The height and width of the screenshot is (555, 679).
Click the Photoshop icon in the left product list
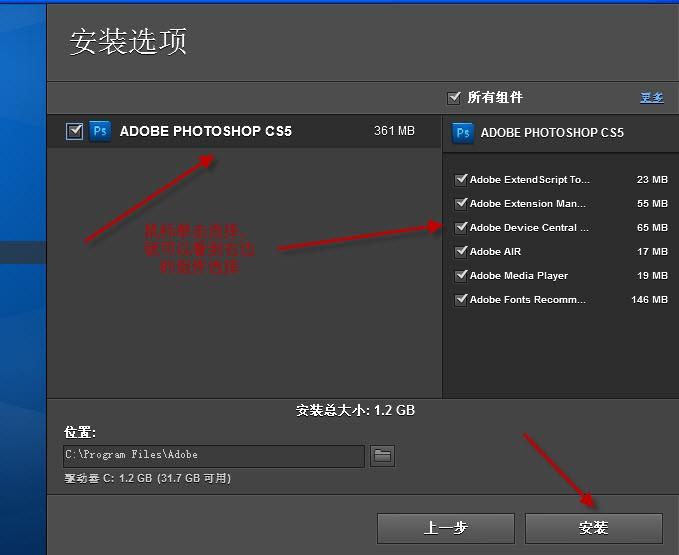tap(100, 131)
